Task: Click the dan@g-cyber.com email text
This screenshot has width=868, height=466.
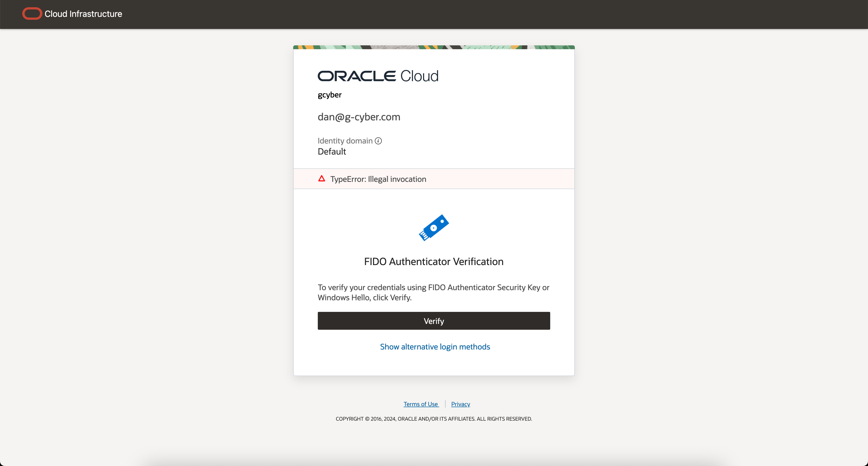Action: [x=359, y=117]
